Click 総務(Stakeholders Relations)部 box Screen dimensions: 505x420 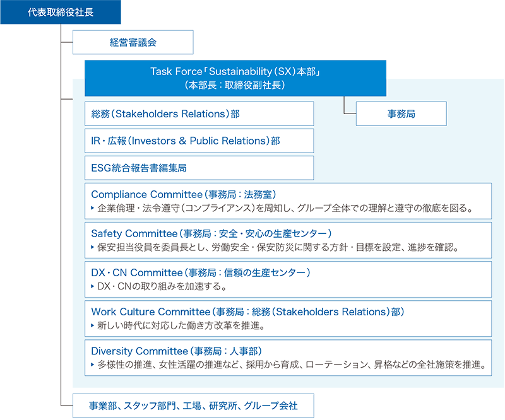pyautogui.click(x=199, y=114)
